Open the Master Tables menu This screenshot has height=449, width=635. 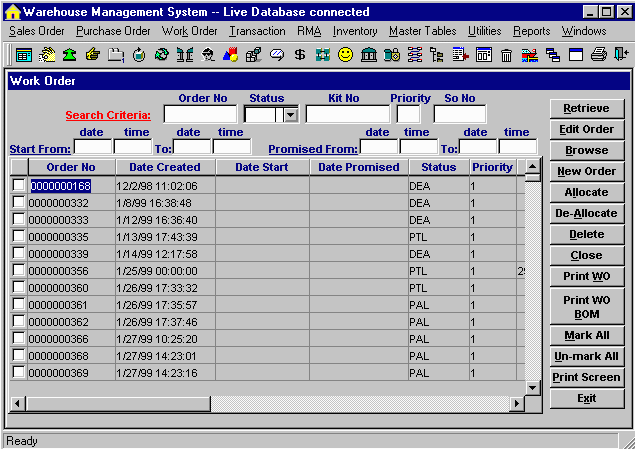click(x=422, y=31)
